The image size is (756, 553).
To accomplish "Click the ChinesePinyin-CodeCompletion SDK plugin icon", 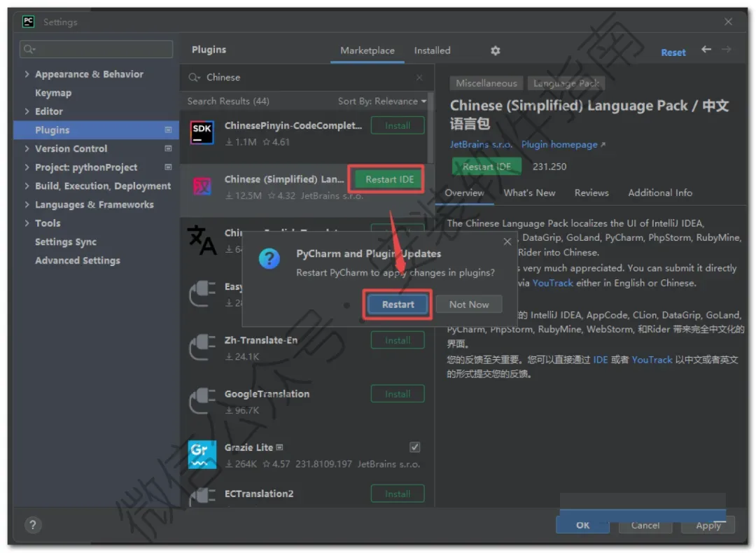I will [202, 132].
